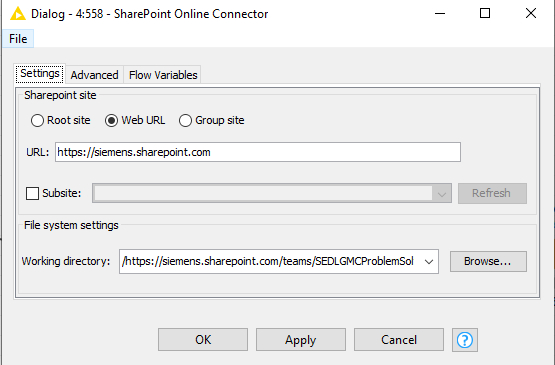Click the Browse... button

[x=488, y=262]
